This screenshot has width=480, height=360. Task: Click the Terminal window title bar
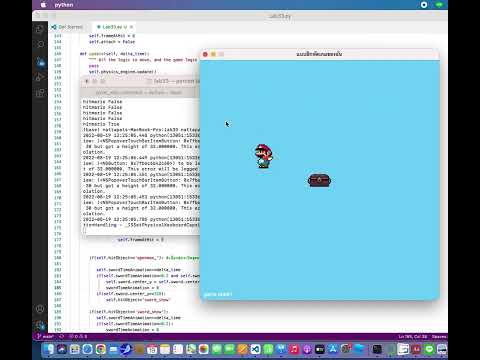140,81
